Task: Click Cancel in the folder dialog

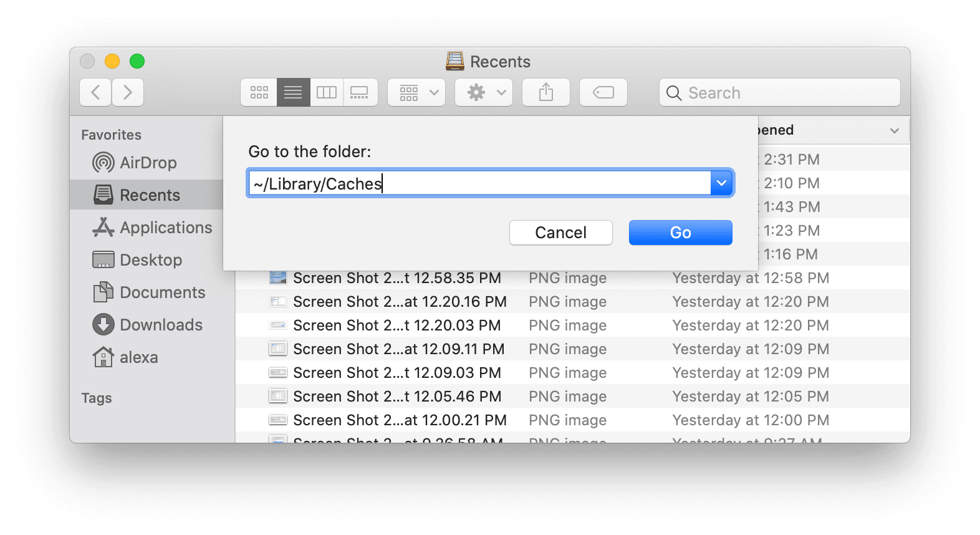Action: pyautogui.click(x=561, y=233)
